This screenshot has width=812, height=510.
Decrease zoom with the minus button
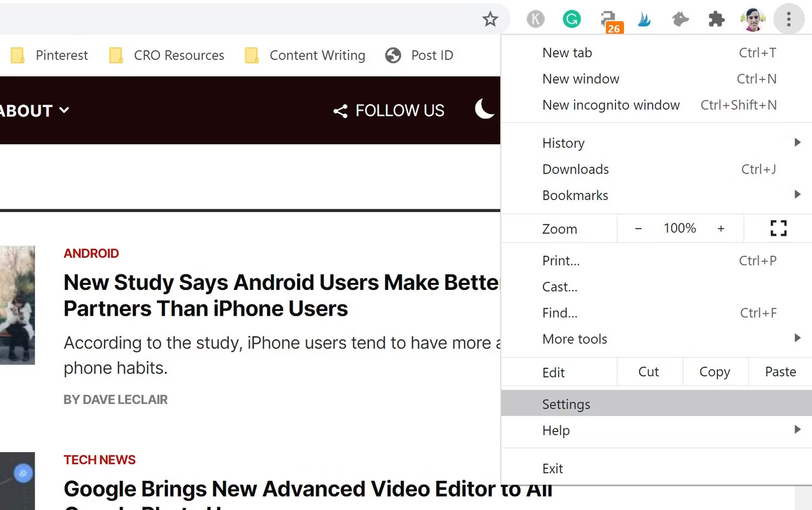(638, 228)
